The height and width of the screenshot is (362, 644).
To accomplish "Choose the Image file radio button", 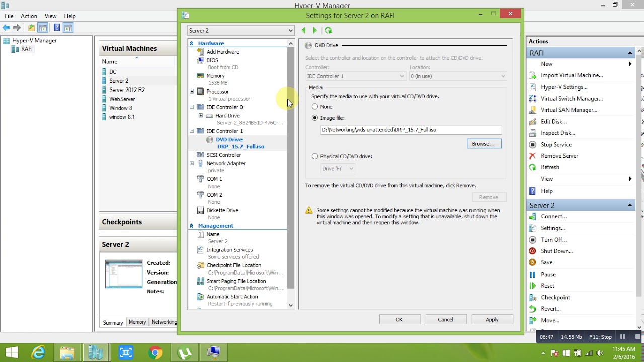I will (x=315, y=118).
